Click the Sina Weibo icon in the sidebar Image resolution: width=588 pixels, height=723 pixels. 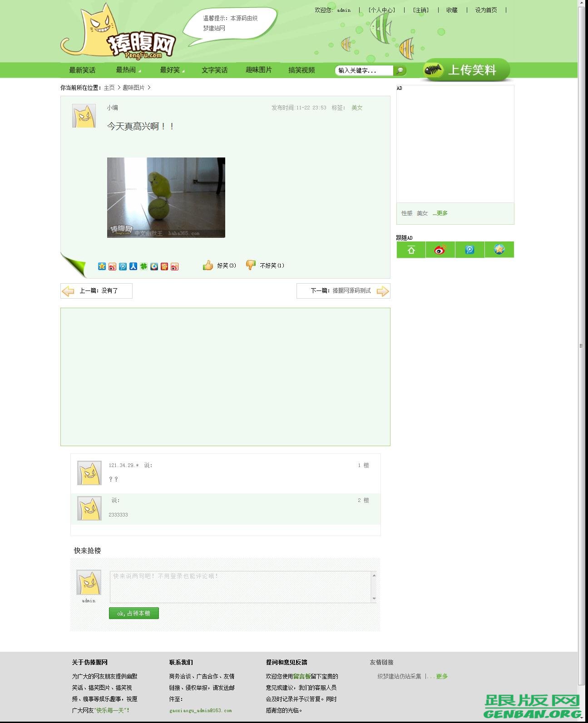pyautogui.click(x=440, y=250)
